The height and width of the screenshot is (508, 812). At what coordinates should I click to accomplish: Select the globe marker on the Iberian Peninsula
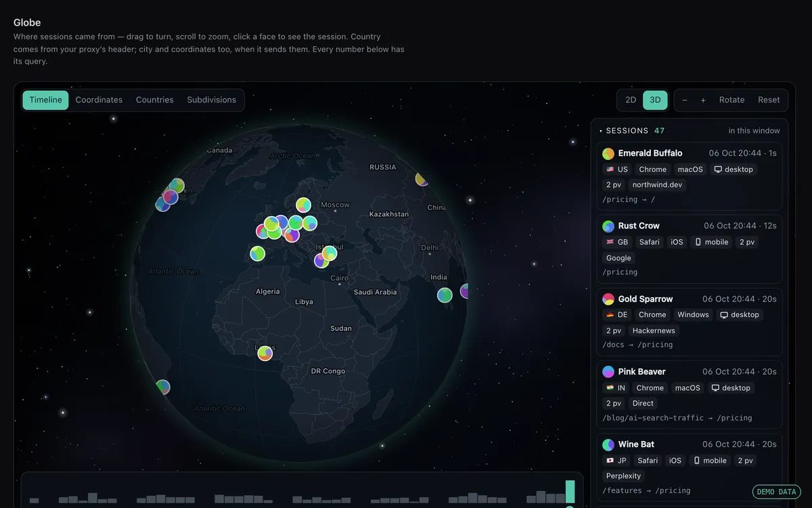point(257,253)
